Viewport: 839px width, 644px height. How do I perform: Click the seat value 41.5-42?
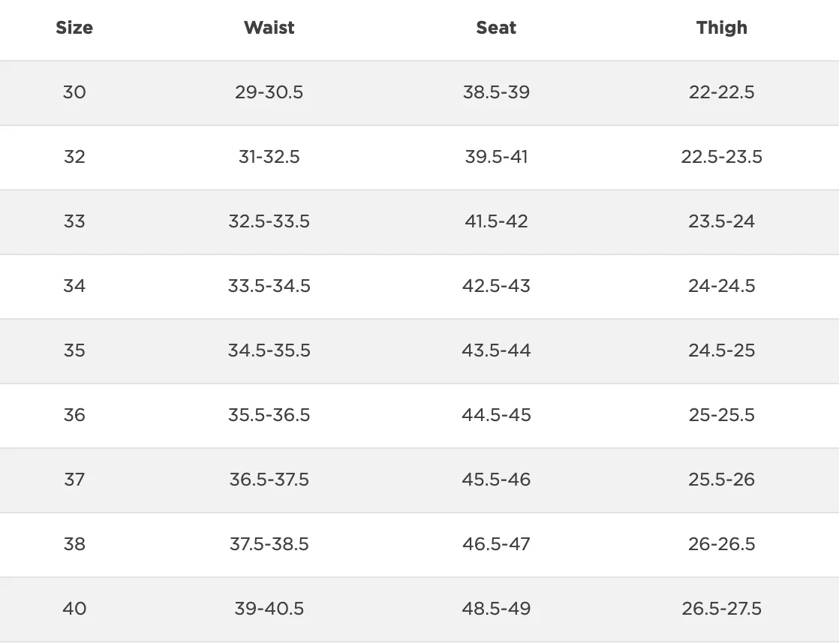tap(496, 221)
